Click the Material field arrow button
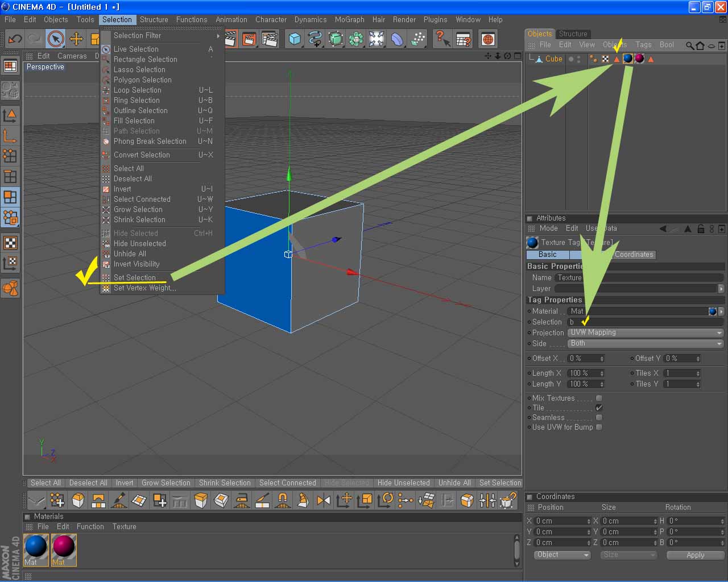Viewport: 728px width, 582px height. click(x=721, y=311)
